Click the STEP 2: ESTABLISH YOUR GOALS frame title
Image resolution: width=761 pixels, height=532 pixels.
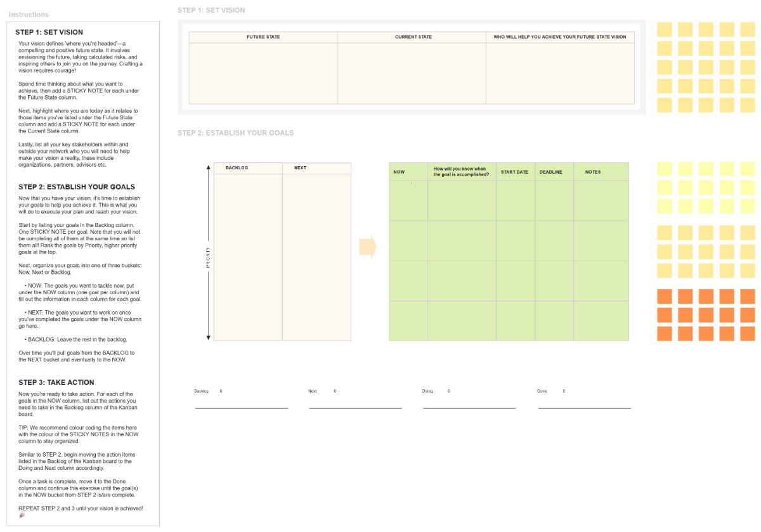pyautogui.click(x=235, y=133)
